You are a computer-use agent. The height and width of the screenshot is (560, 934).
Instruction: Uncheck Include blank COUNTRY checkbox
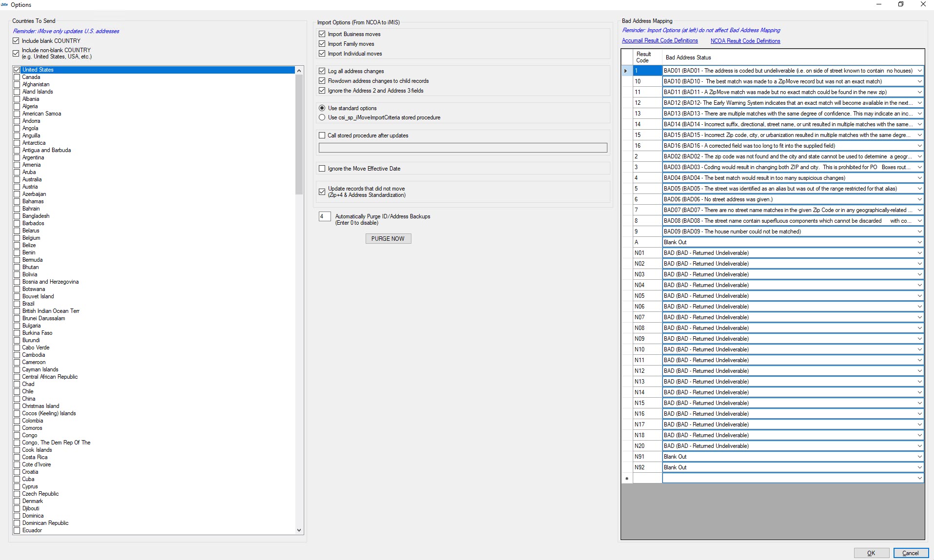16,41
